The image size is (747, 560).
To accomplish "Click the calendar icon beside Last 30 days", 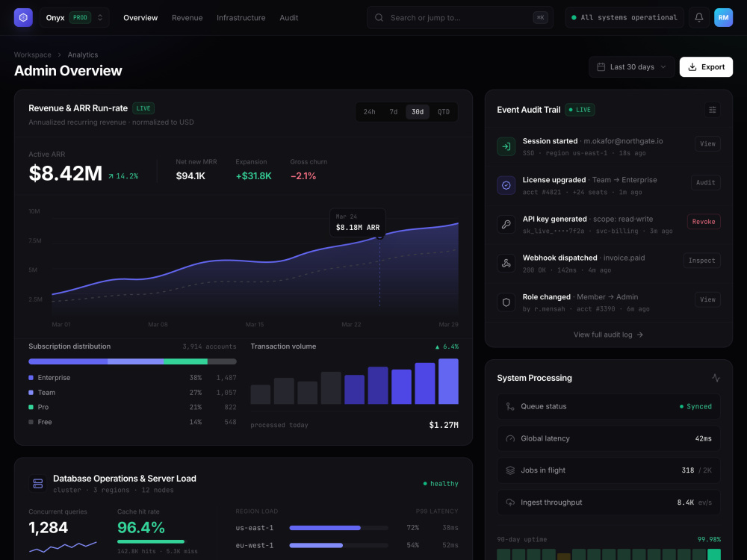I will point(601,66).
